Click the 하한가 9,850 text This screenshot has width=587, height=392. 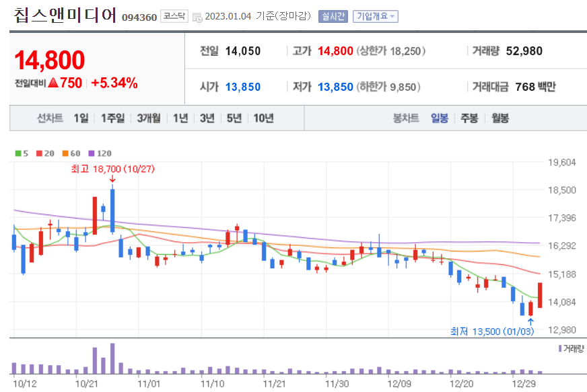point(388,87)
